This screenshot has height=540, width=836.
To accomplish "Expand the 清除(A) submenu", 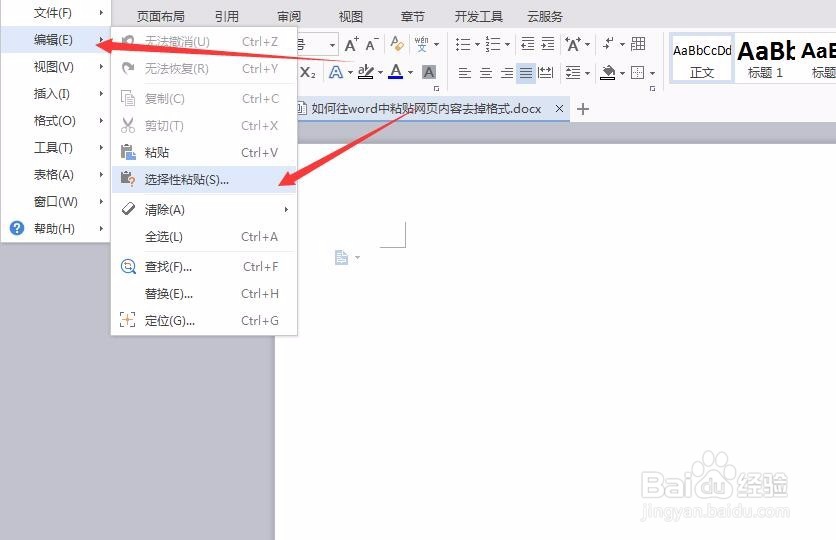I will click(205, 209).
